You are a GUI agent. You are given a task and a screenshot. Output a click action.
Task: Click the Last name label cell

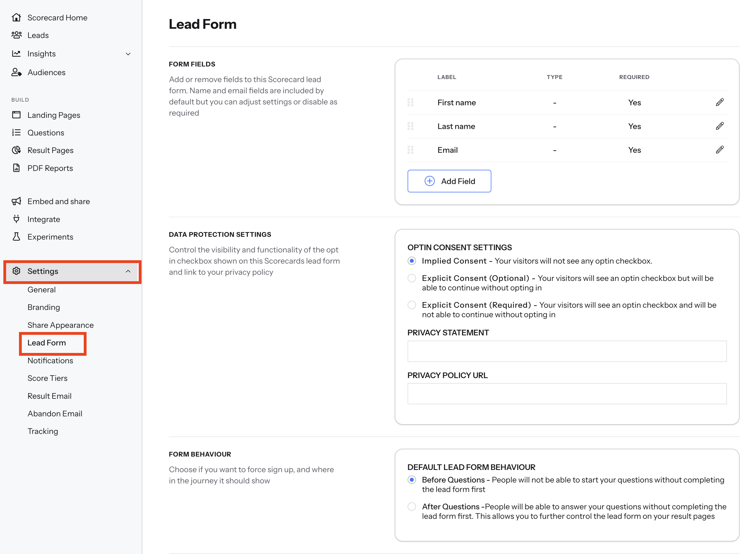pyautogui.click(x=456, y=126)
